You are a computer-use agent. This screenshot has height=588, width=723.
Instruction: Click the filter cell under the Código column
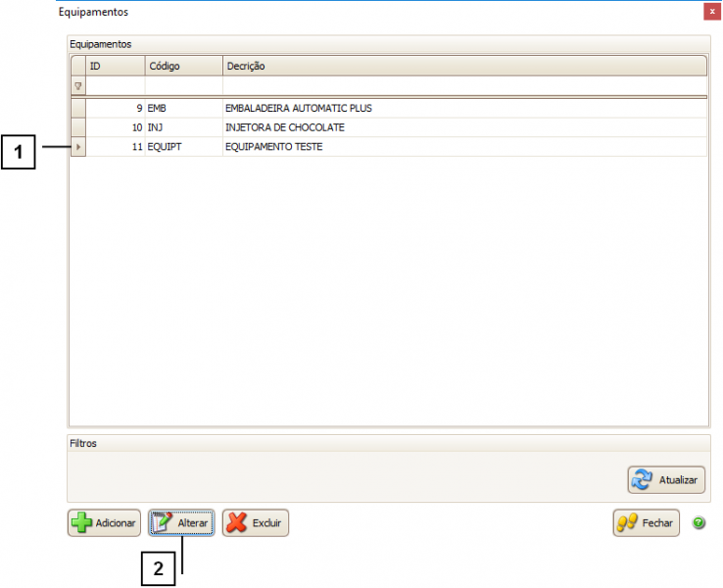[183, 86]
